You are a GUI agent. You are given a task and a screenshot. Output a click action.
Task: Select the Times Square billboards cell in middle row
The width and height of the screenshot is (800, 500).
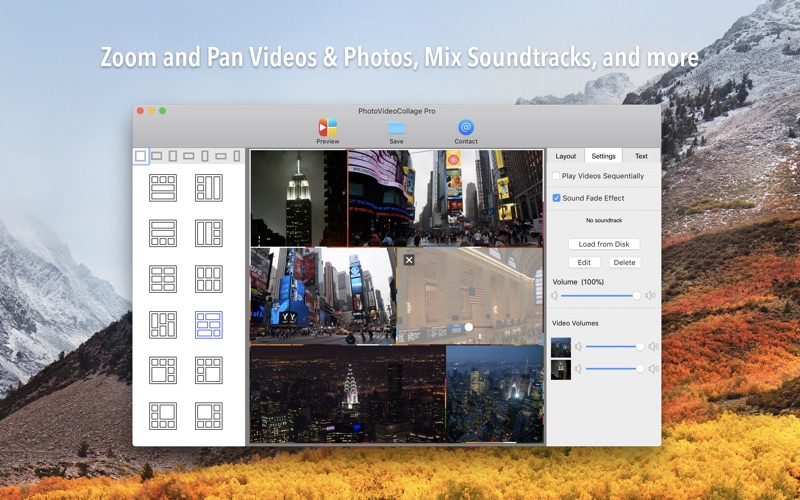point(323,296)
